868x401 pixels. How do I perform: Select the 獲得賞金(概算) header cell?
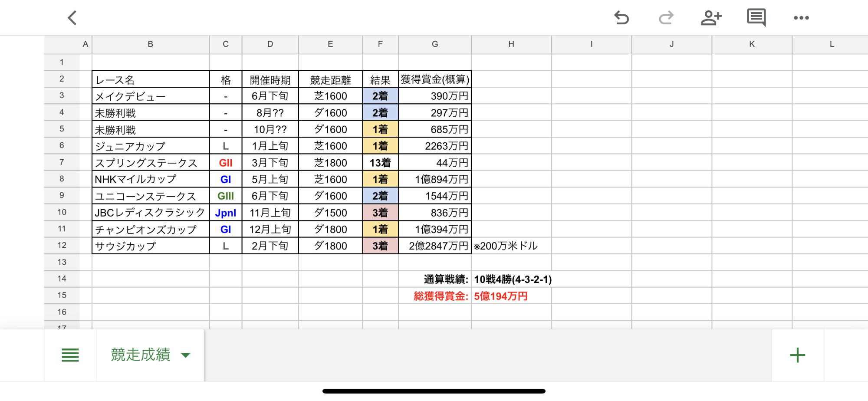point(435,79)
